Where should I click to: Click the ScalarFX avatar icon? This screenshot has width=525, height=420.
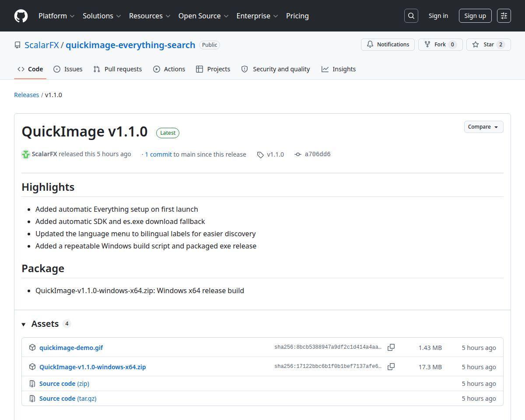[26, 154]
